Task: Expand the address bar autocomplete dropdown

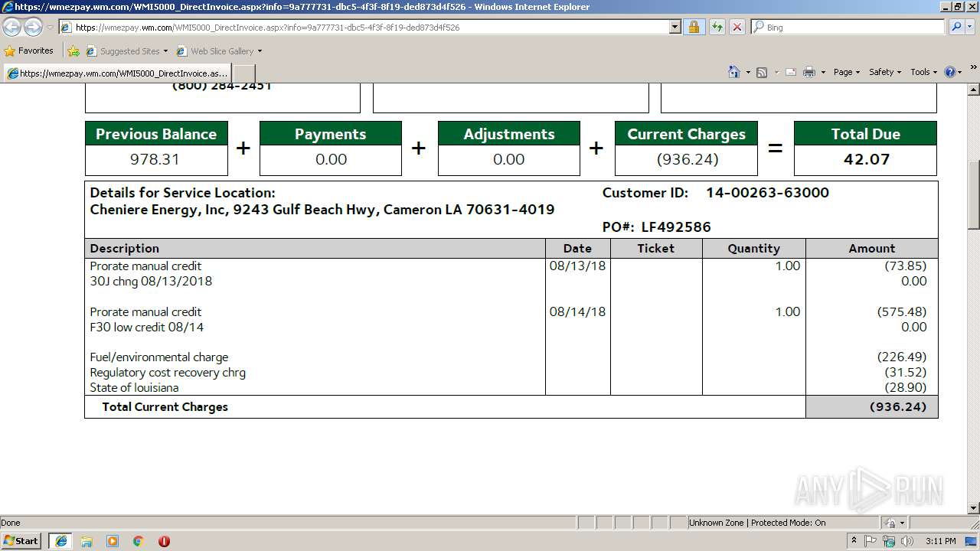Action: [675, 28]
